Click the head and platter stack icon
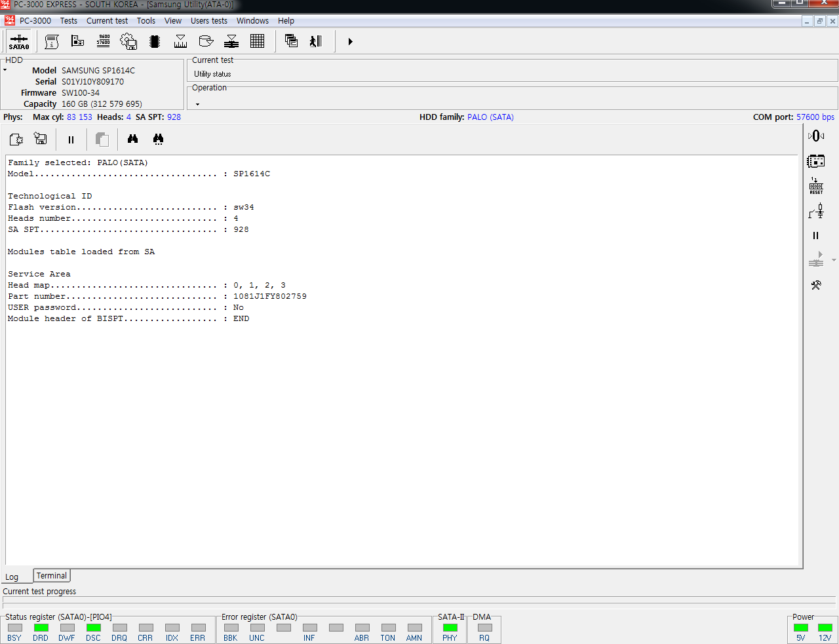The height and width of the screenshot is (644, 839). [x=231, y=42]
